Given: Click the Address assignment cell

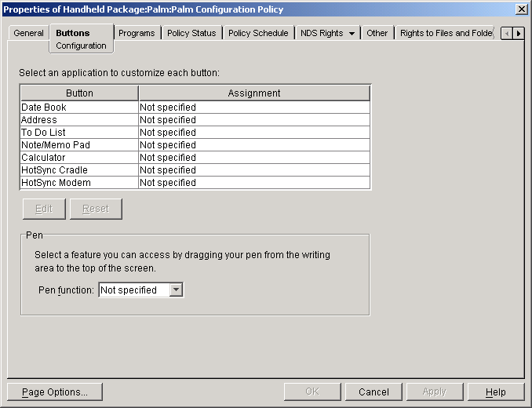Looking at the screenshot, I should click(254, 120).
